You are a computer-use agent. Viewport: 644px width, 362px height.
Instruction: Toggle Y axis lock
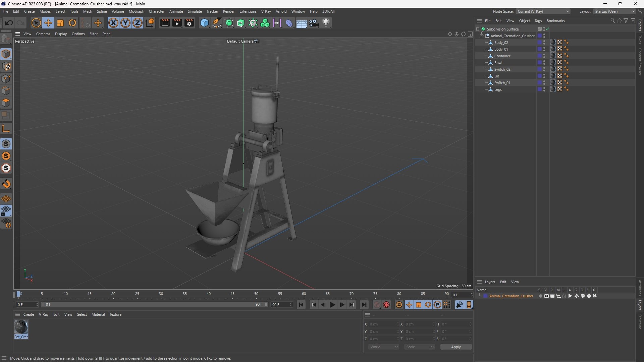125,23
